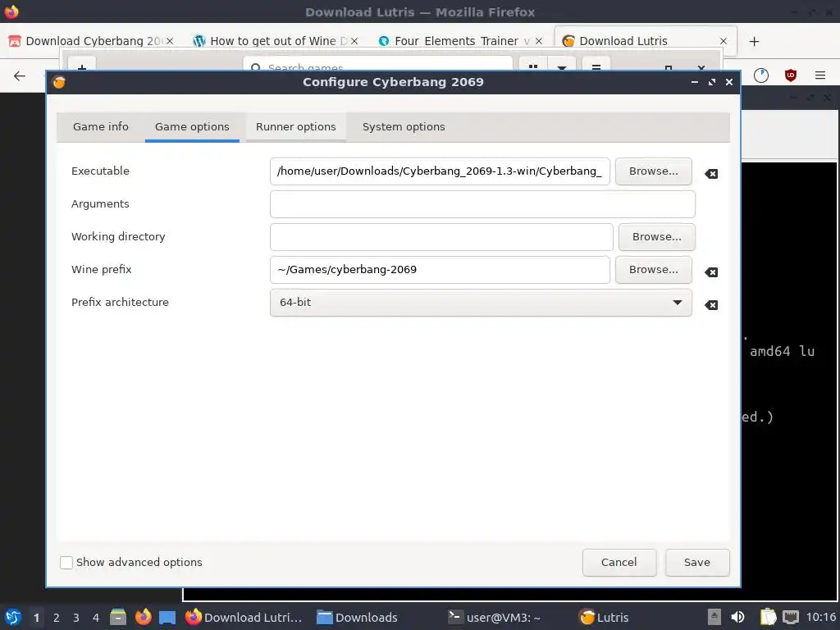This screenshot has height=630, width=840.
Task: Open the network indicator in the system tray
Action: point(790,617)
